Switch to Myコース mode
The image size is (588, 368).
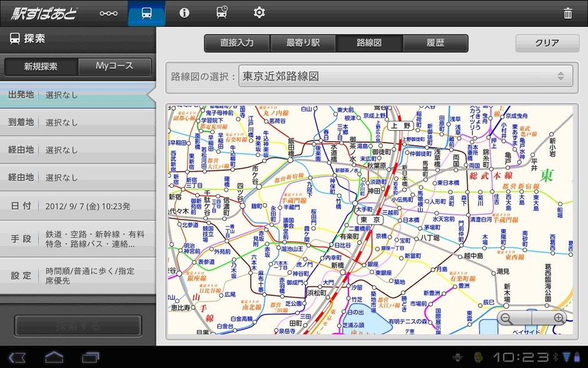click(114, 66)
